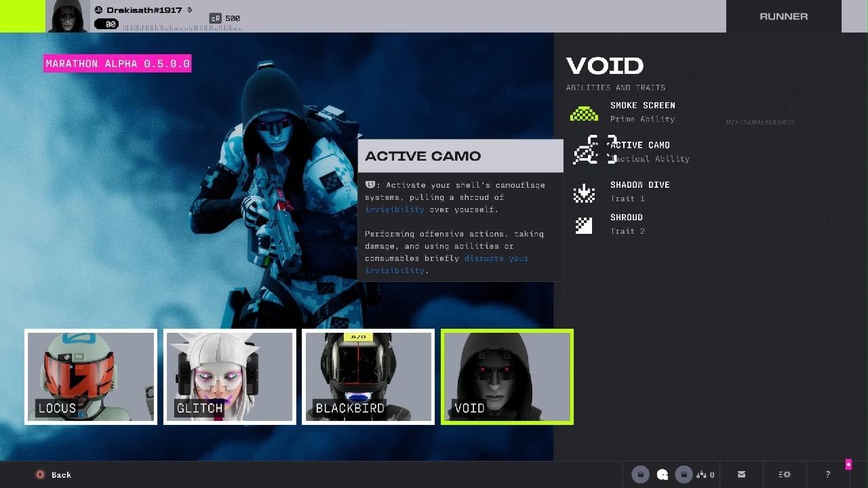
Task: Select the GLITCH runner card
Action: pyautogui.click(x=230, y=377)
